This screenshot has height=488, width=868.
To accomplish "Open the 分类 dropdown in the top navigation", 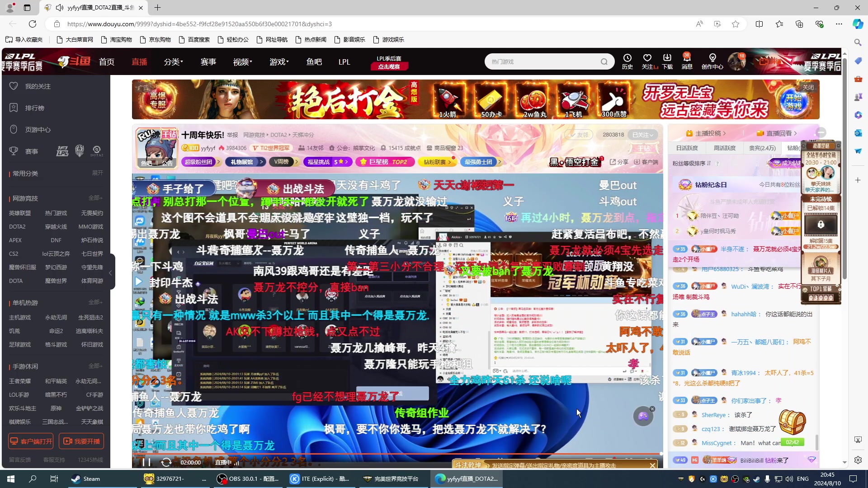I will coord(173,61).
